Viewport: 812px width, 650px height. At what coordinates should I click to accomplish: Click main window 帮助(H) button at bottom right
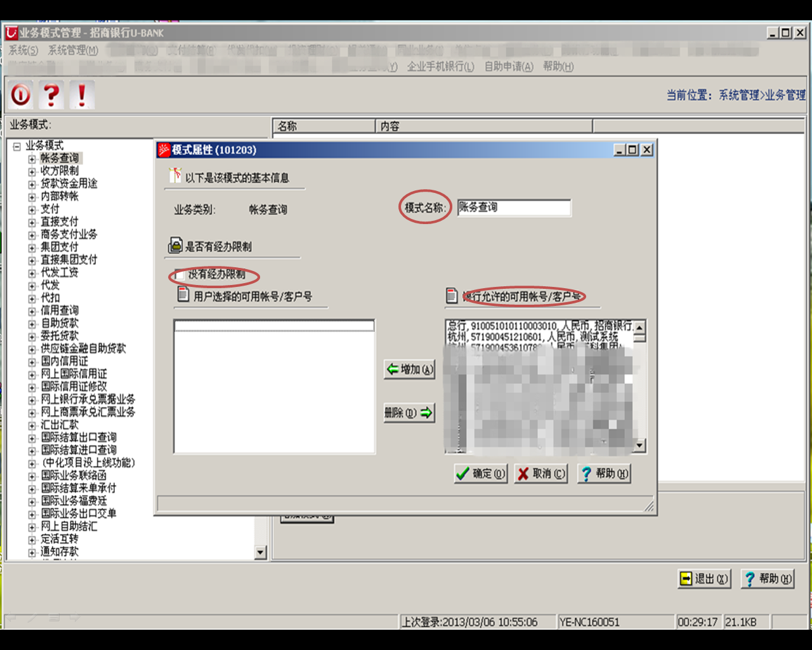click(768, 579)
